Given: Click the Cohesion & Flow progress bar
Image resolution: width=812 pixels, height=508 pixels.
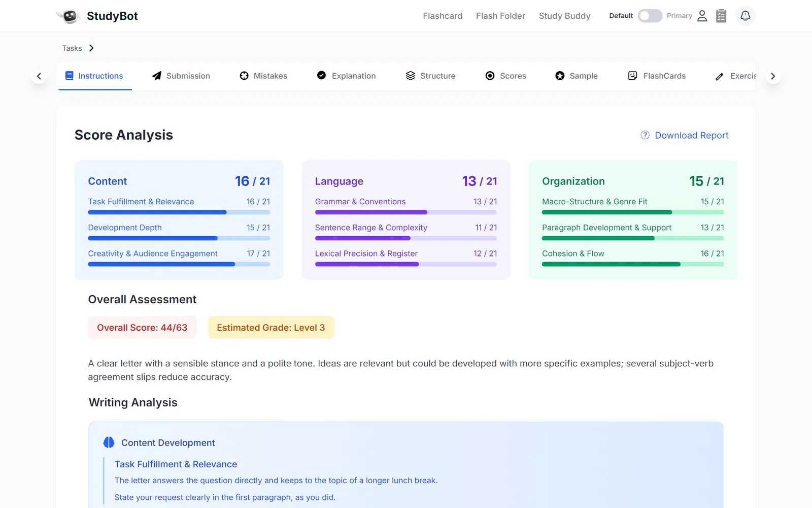Looking at the screenshot, I should pos(633,264).
